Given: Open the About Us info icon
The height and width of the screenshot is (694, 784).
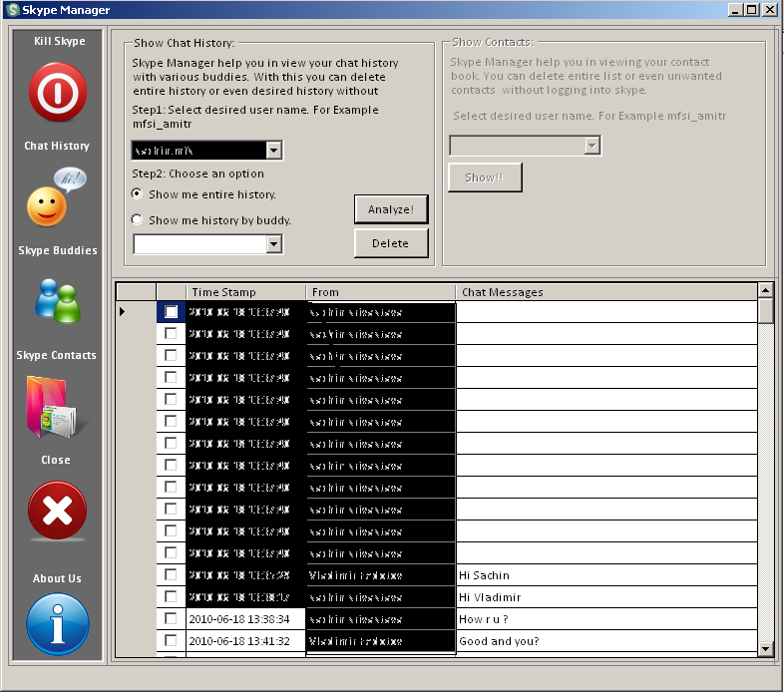Looking at the screenshot, I should (x=58, y=624).
